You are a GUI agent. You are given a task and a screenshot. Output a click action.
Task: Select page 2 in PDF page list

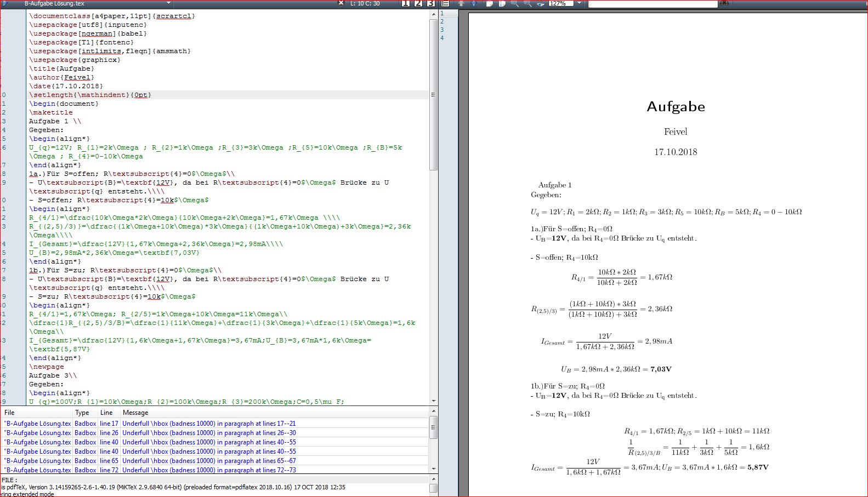tap(442, 21)
